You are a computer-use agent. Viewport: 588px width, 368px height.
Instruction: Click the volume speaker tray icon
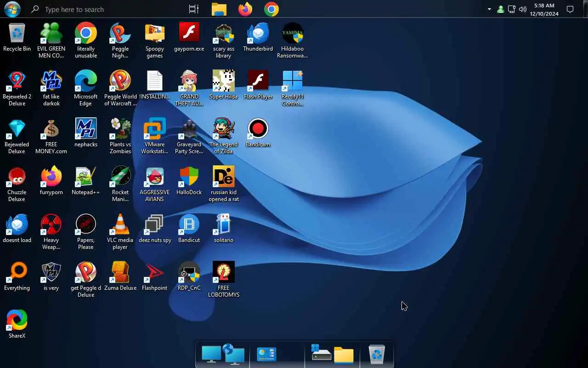pos(523,9)
